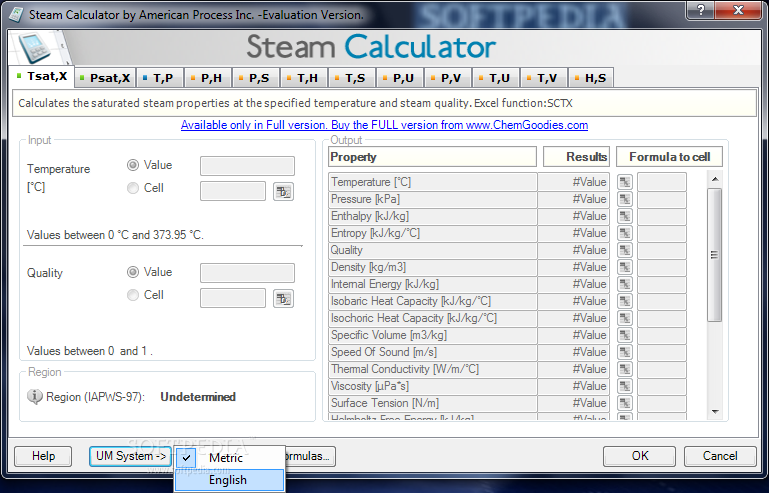Click formula-to-cell icon for Pressure row
The width and height of the screenshot is (769, 493).
click(625, 199)
